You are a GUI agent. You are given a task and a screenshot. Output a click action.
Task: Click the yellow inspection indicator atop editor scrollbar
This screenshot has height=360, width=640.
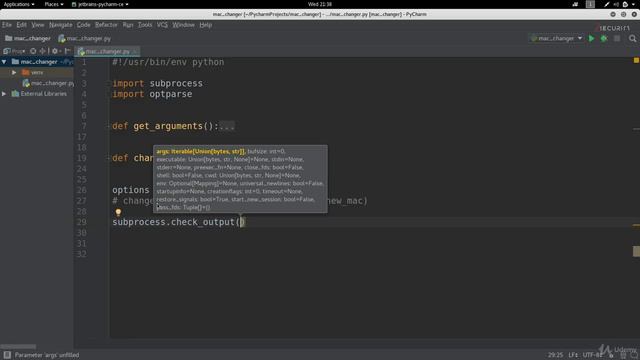(x=636, y=60)
